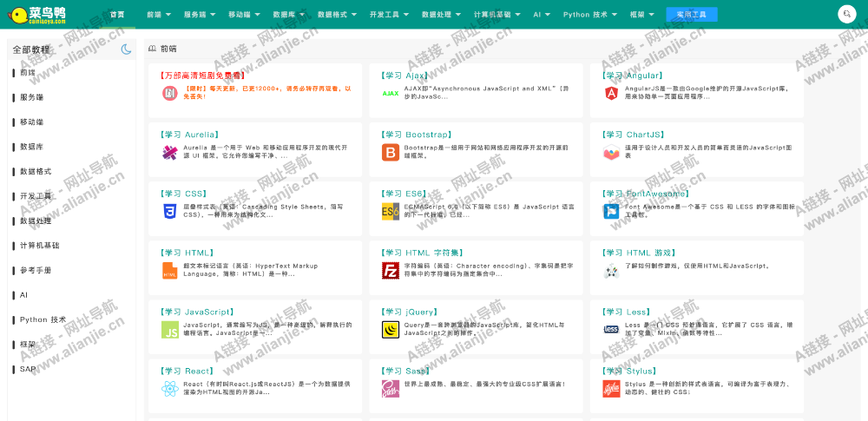Expand the AI navbar dropdown
Viewport: 868px width, 421px height.
(542, 15)
